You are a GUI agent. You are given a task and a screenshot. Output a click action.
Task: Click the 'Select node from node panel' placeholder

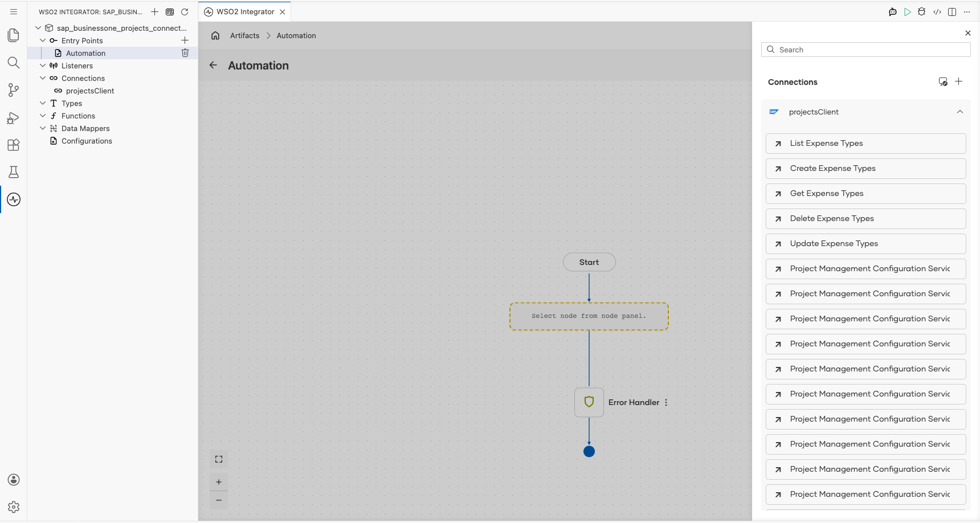coord(589,316)
